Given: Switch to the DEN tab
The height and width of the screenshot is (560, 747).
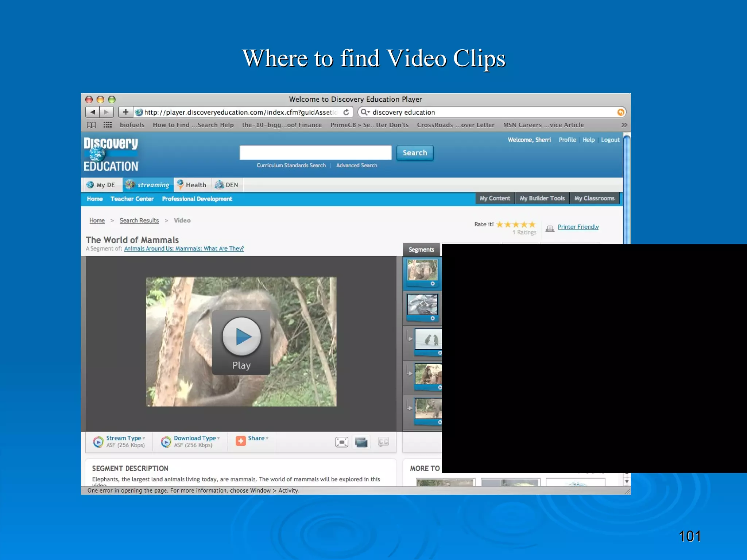Looking at the screenshot, I should tap(227, 185).
